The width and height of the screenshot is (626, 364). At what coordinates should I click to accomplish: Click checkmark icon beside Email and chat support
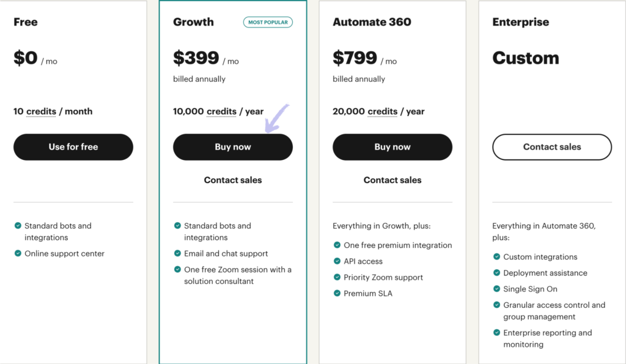(x=178, y=253)
